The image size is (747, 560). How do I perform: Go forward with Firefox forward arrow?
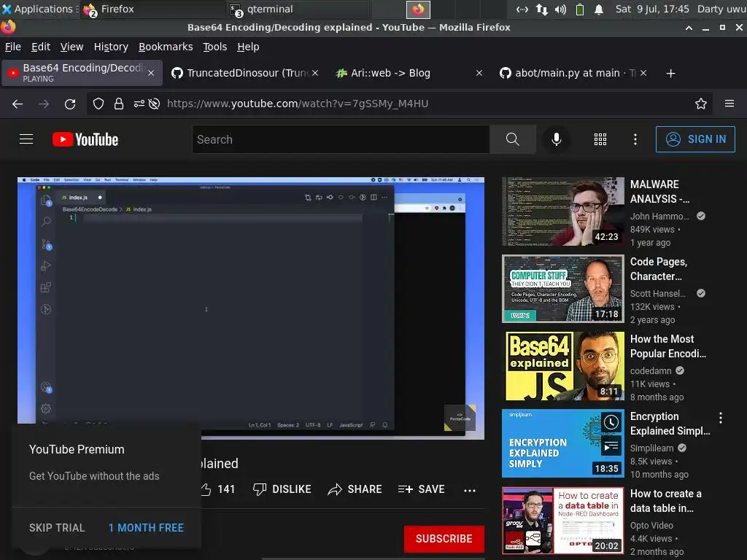[x=44, y=104]
